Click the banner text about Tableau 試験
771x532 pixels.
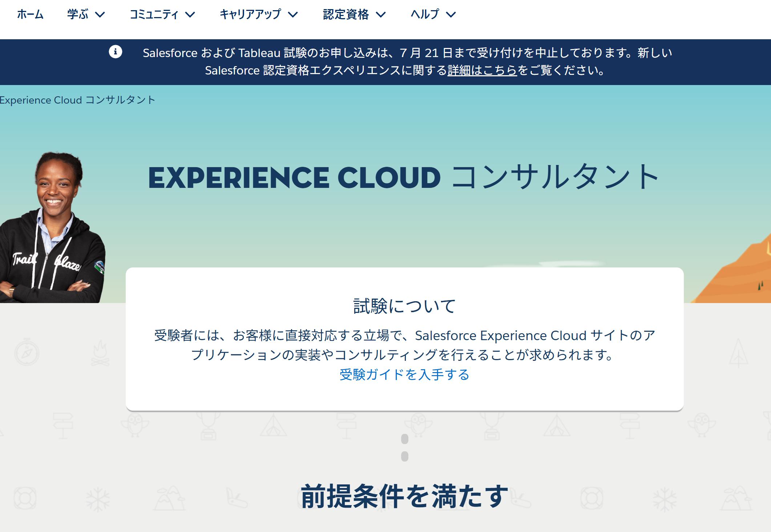pos(407,61)
